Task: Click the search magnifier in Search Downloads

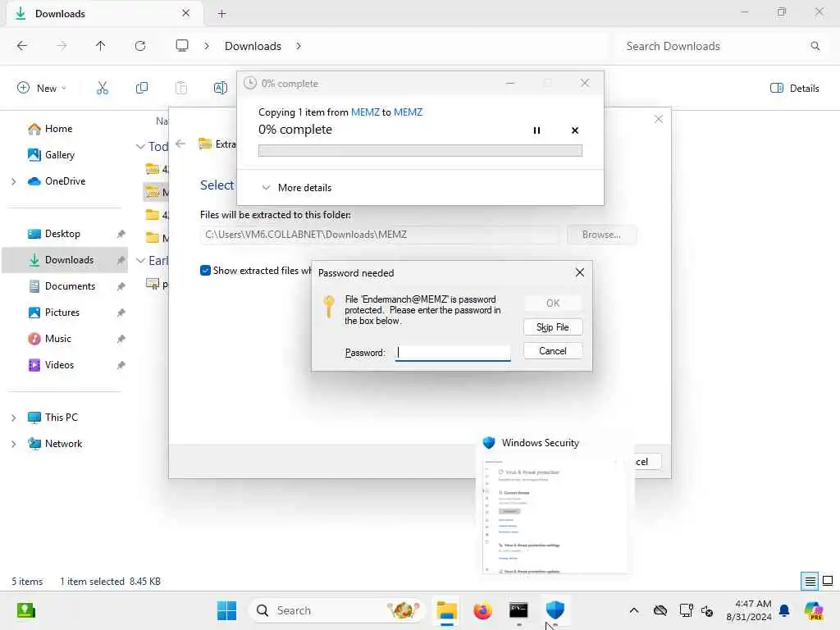Action: (815, 46)
